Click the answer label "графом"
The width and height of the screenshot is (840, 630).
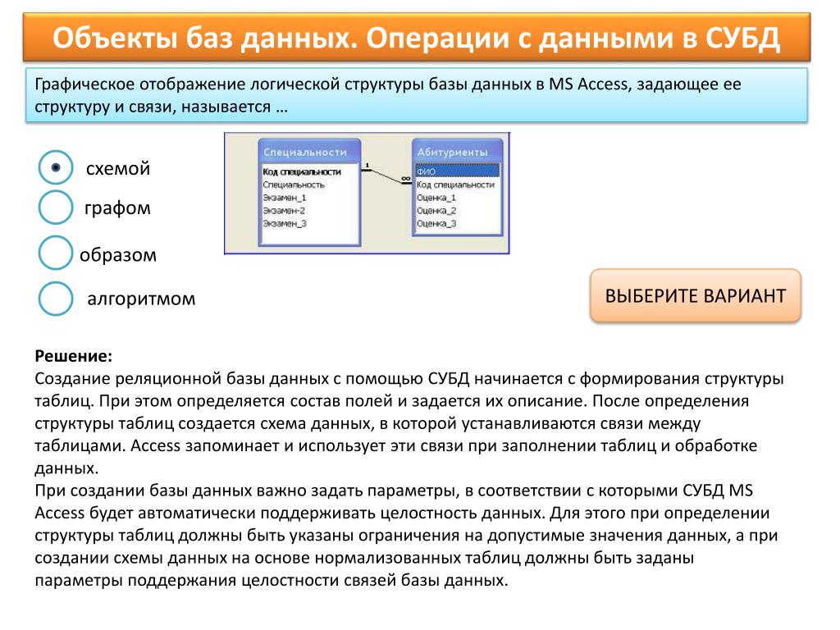pyautogui.click(x=118, y=208)
